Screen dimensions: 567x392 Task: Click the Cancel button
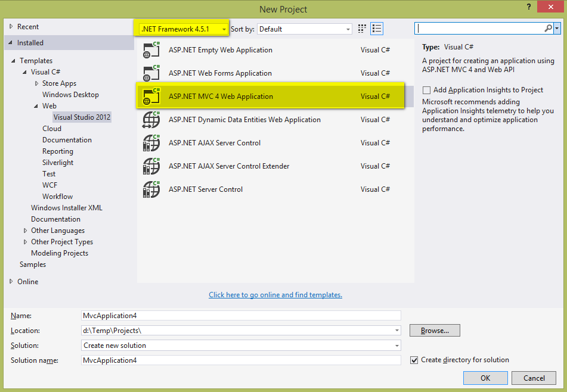(534, 378)
